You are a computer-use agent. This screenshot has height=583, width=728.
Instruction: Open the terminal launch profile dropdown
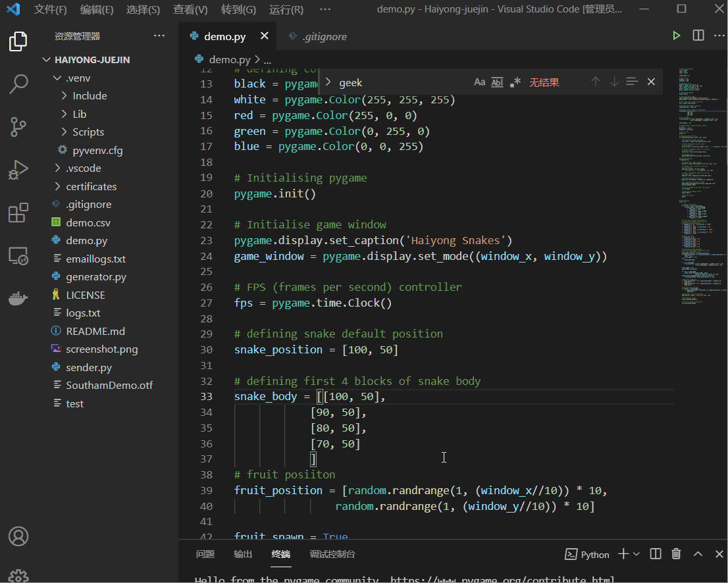(637, 554)
